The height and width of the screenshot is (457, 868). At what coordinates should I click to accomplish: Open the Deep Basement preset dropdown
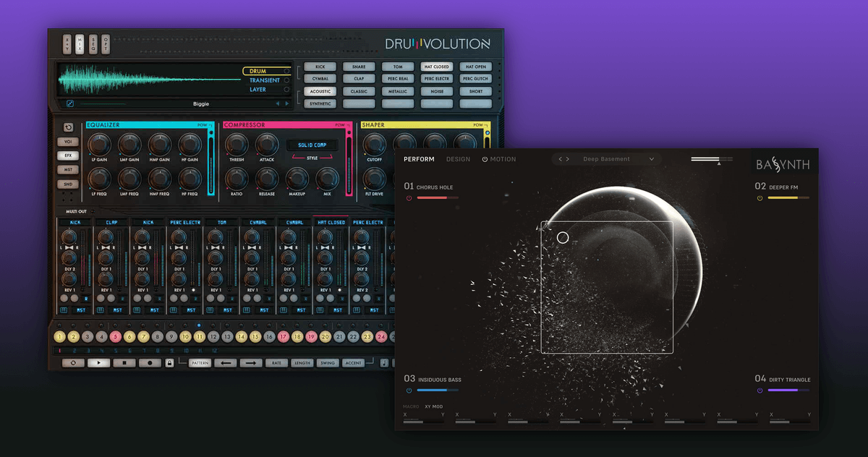click(651, 159)
